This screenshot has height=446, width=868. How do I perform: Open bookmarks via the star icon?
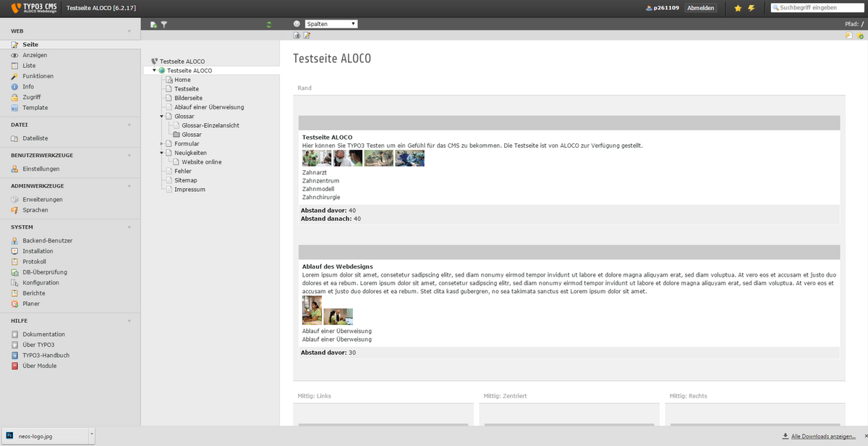tap(739, 9)
